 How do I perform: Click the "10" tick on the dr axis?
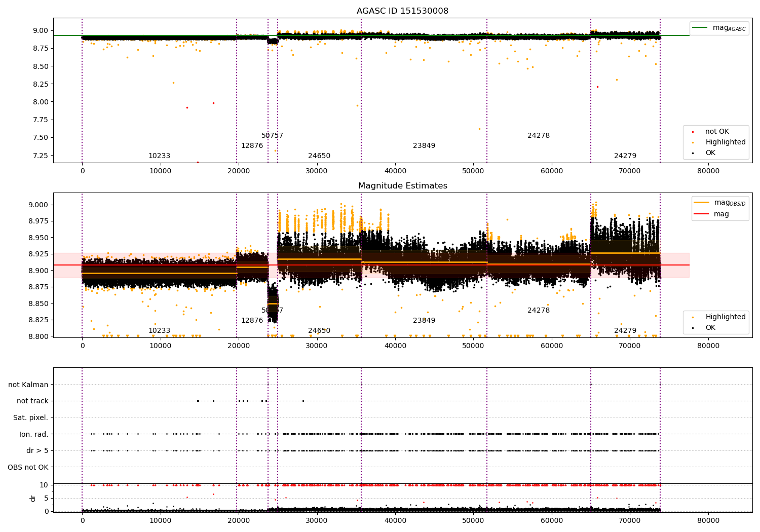point(44,485)
